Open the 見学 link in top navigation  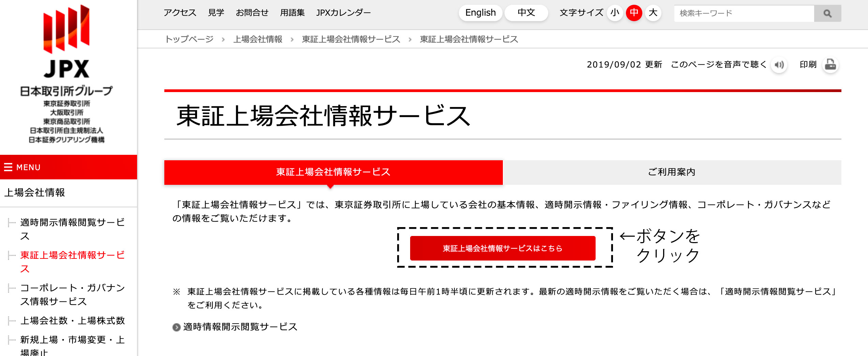click(x=216, y=13)
